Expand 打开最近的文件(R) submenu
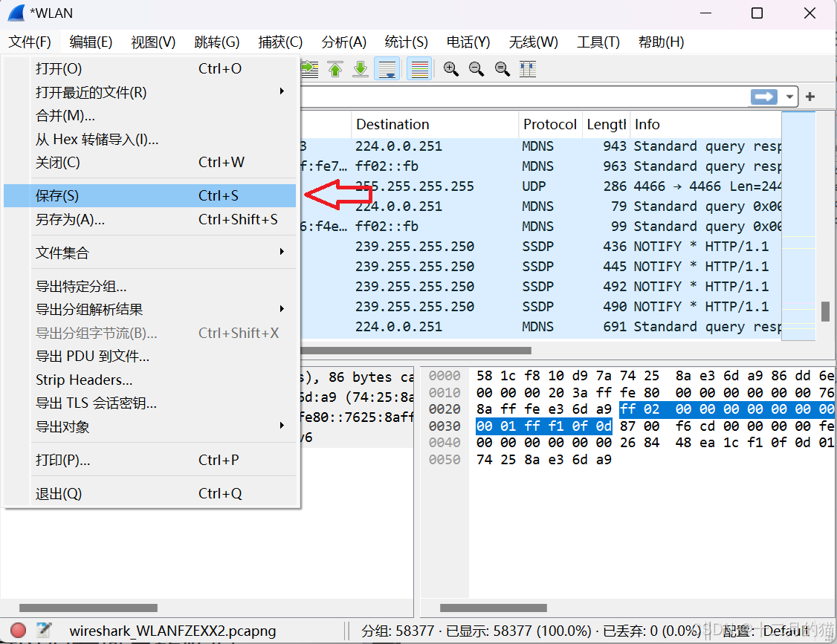The height and width of the screenshot is (644, 837). pos(150,92)
